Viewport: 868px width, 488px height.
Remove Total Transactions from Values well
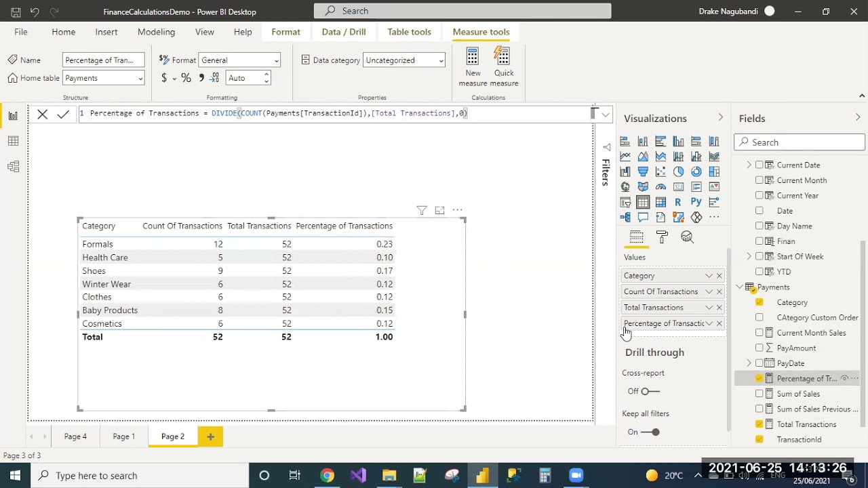tap(719, 308)
